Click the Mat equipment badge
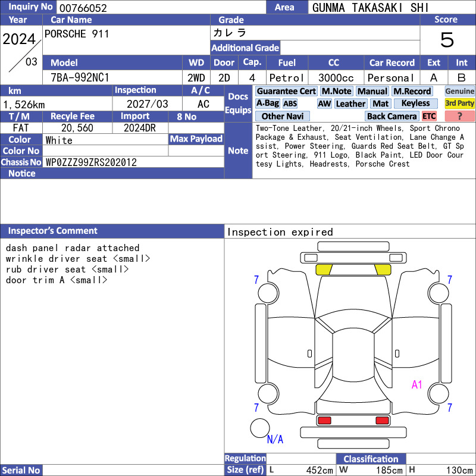 point(380,104)
